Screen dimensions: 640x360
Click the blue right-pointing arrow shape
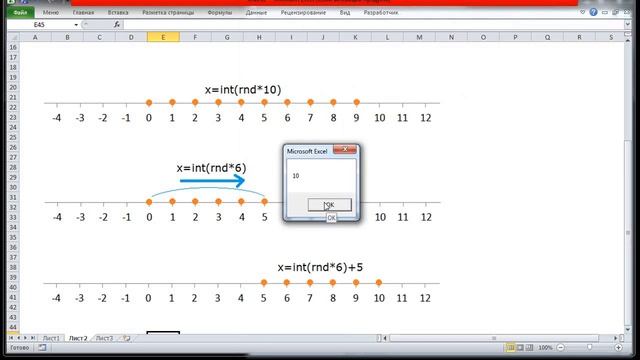pos(212,180)
